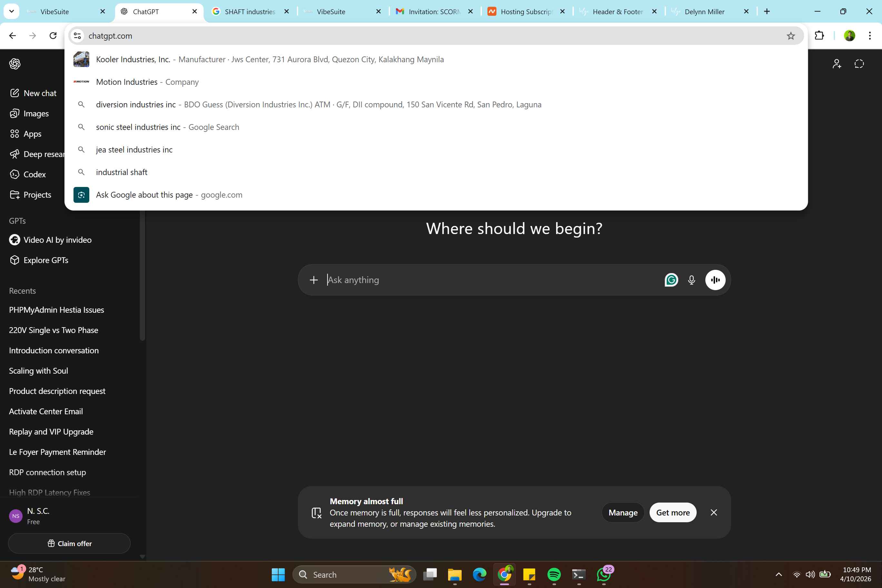Screen dimensions: 882x588
Task: Open the Windows Start menu
Action: pyautogui.click(x=278, y=574)
